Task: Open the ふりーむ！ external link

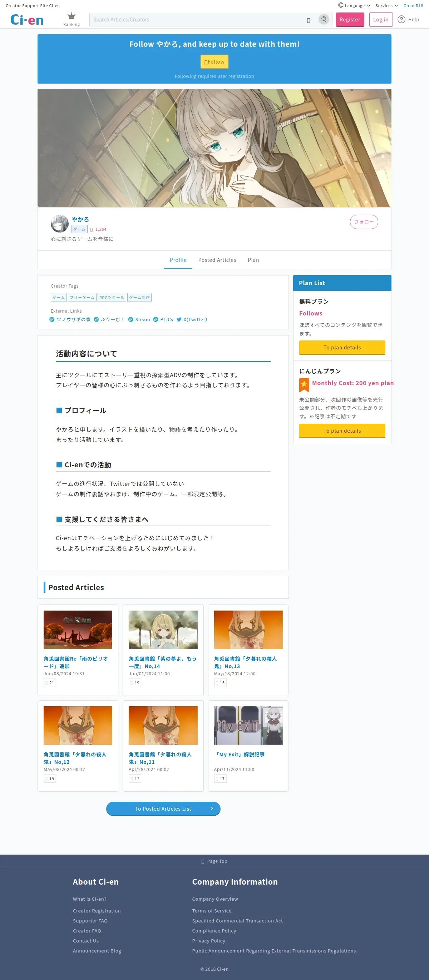Action: coord(109,319)
